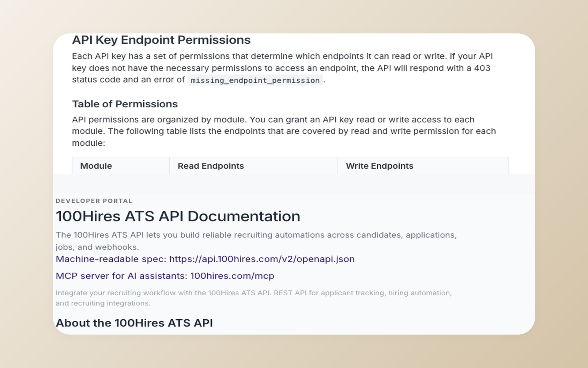The image size is (588, 368).
Task: Click sentence 'The 100Hires ATS API lets you build'
Action: (256, 241)
